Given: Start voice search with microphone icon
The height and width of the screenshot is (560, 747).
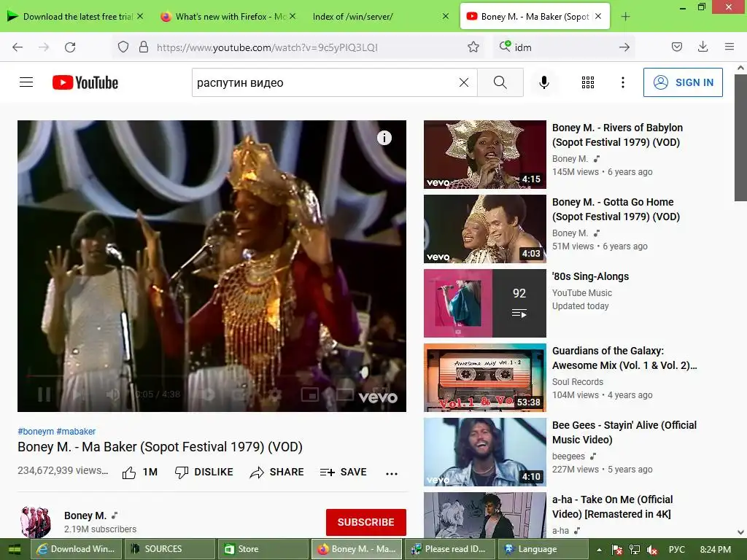Looking at the screenshot, I should pyautogui.click(x=544, y=82).
